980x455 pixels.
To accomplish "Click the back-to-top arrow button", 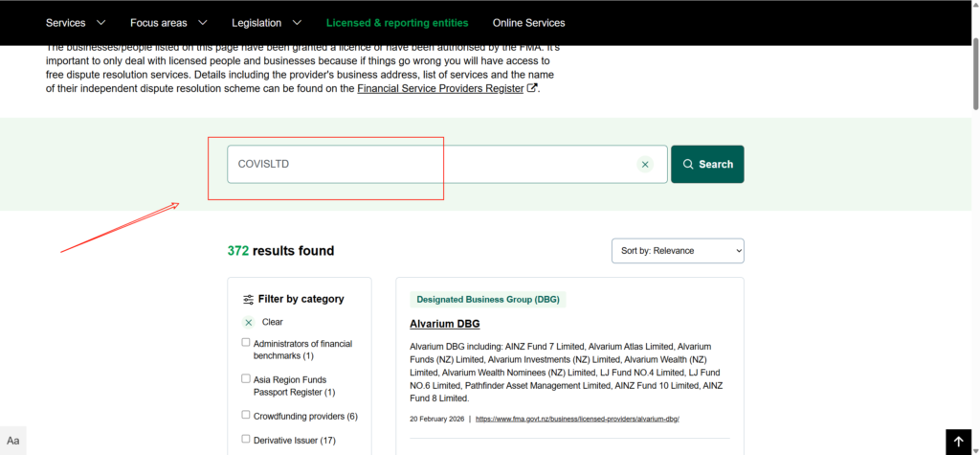I will [958, 442].
